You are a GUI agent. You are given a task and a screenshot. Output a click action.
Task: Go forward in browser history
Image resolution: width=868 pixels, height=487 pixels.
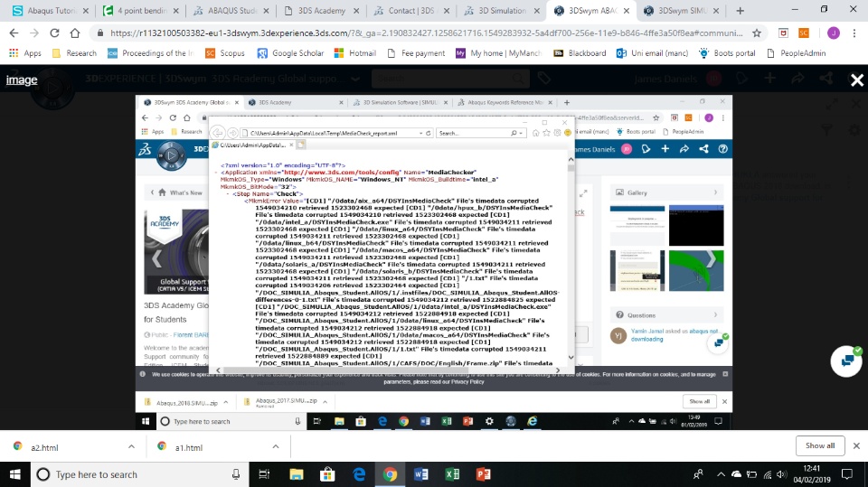point(34,33)
